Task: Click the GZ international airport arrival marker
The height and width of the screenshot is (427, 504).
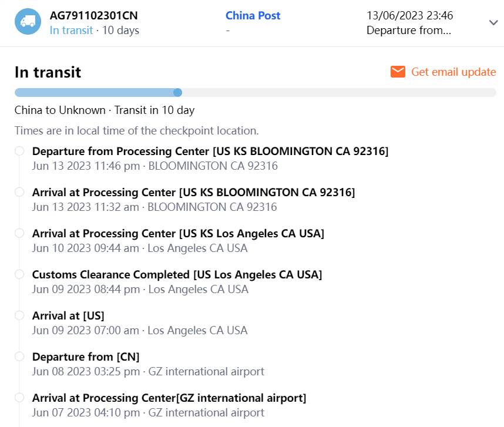Action: coord(19,398)
